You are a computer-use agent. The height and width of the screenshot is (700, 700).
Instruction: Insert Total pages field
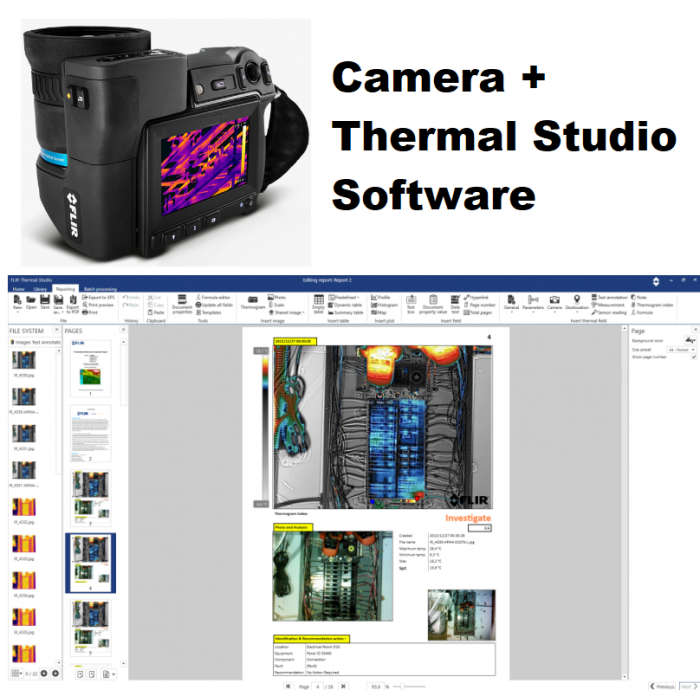click(478, 312)
